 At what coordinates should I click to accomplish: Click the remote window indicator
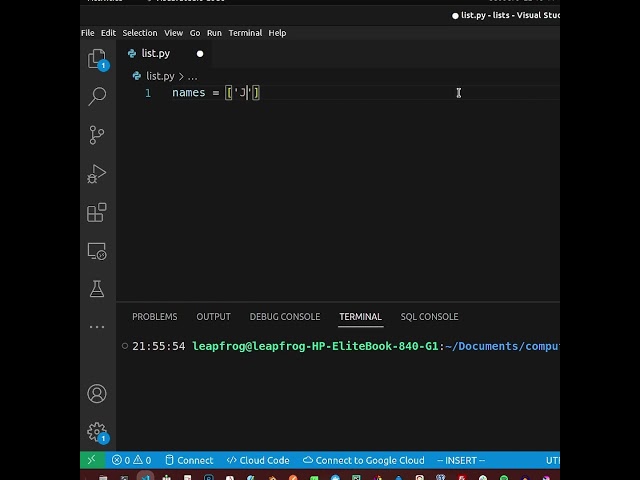pyautogui.click(x=91, y=460)
